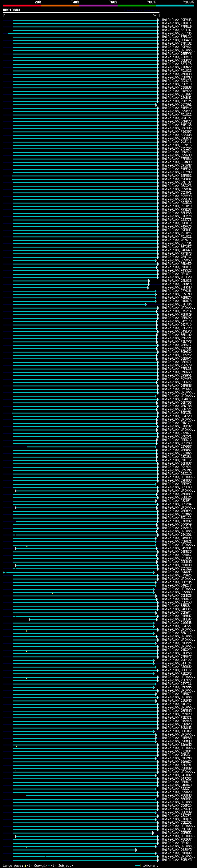197x868 pixels.
Task: Select label UniRef100_Q3HVL9
Action: click(177, 57)
